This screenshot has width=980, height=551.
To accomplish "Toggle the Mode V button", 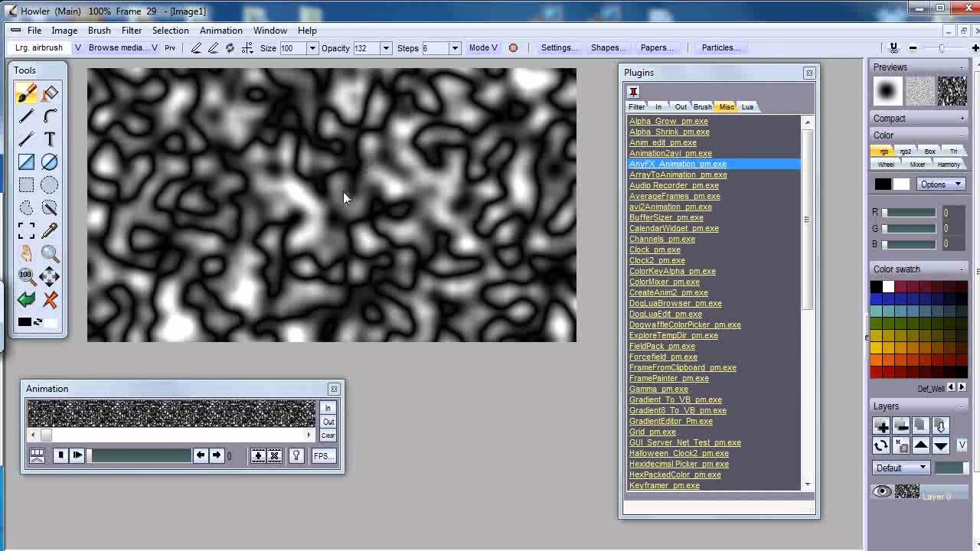I will (x=483, y=47).
